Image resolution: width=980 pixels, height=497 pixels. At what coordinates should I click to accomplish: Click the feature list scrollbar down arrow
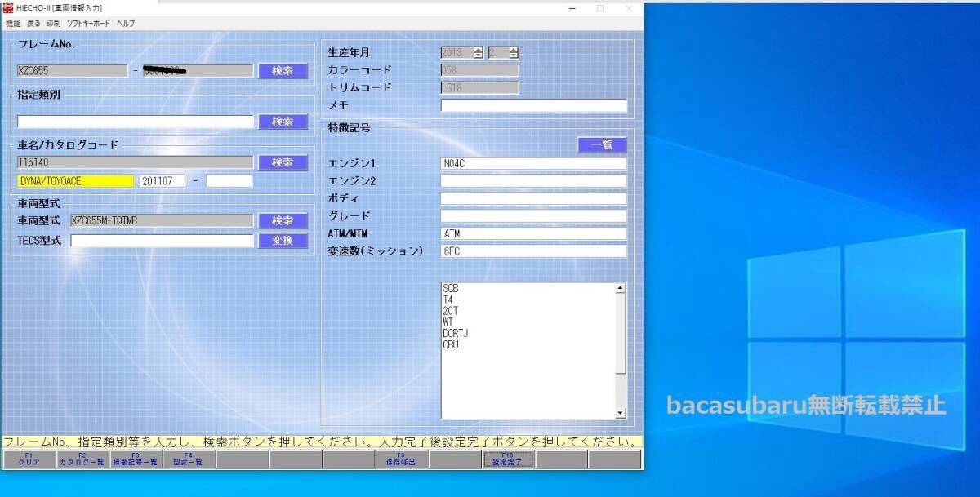621,414
